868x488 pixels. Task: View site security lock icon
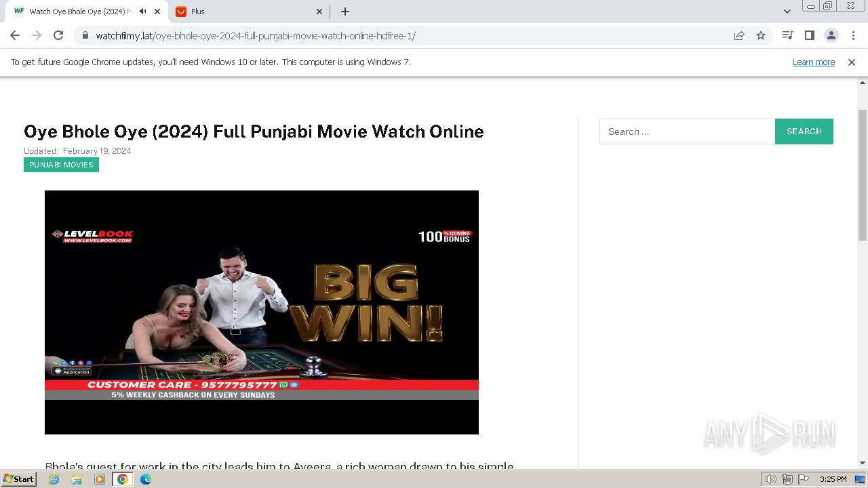[x=85, y=35]
